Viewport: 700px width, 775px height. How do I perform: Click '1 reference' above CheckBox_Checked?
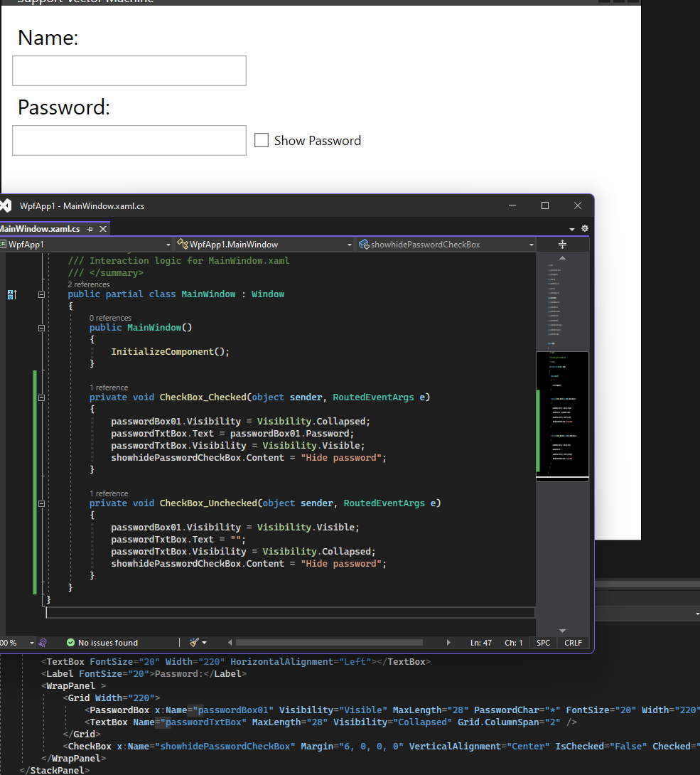pos(109,387)
